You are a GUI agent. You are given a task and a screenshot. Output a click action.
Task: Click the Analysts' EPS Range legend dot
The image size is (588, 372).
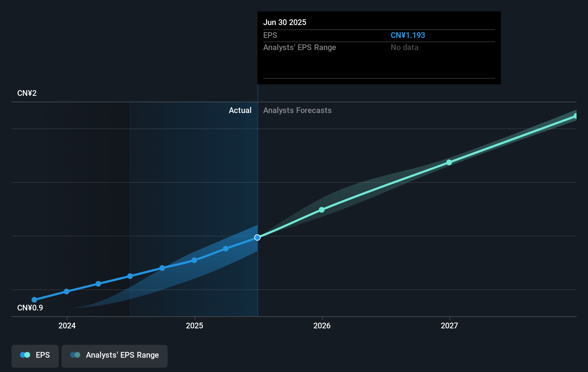point(75,355)
